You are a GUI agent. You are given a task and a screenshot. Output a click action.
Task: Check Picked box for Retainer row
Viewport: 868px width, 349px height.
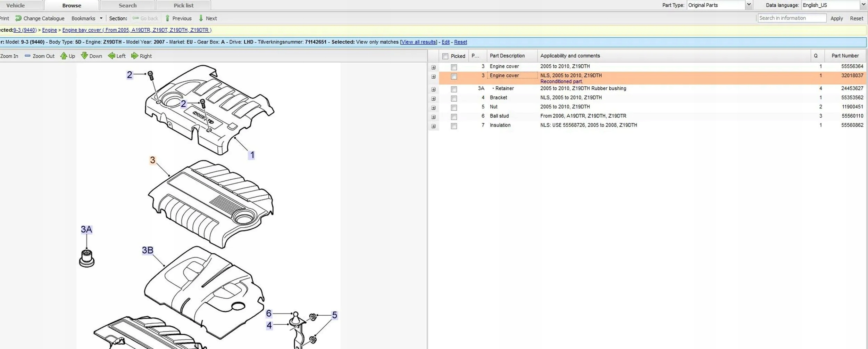(454, 89)
